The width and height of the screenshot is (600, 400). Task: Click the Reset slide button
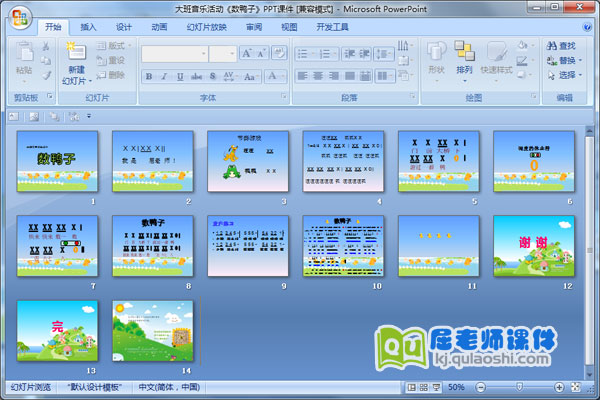111,60
